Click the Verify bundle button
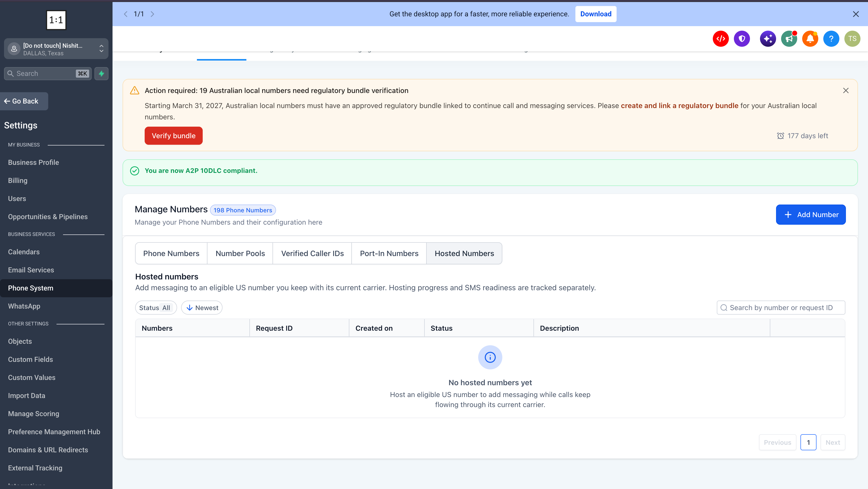This screenshot has height=489, width=868. (x=174, y=136)
